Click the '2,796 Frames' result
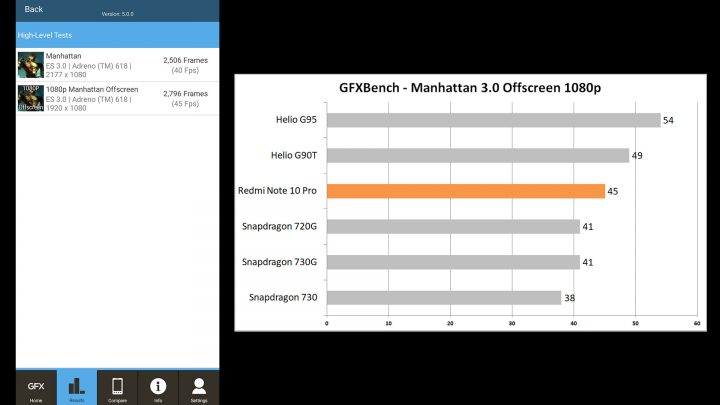 pyautogui.click(x=186, y=94)
